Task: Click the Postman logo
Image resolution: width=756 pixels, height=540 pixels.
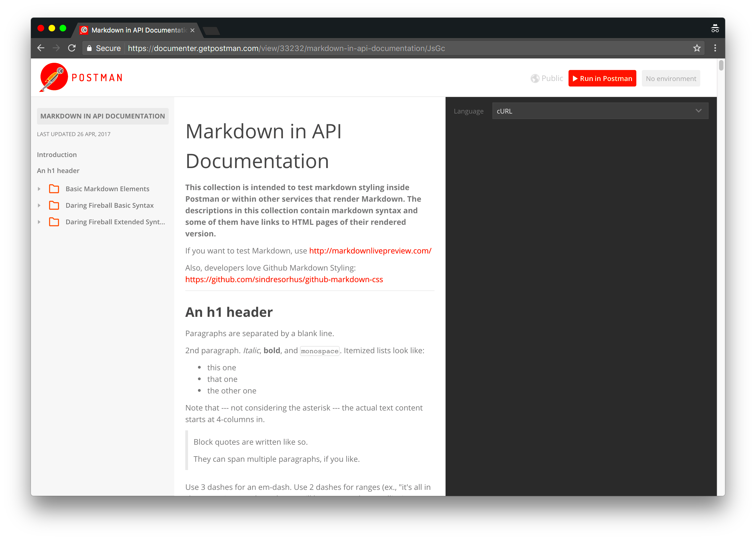Action: 81,77
